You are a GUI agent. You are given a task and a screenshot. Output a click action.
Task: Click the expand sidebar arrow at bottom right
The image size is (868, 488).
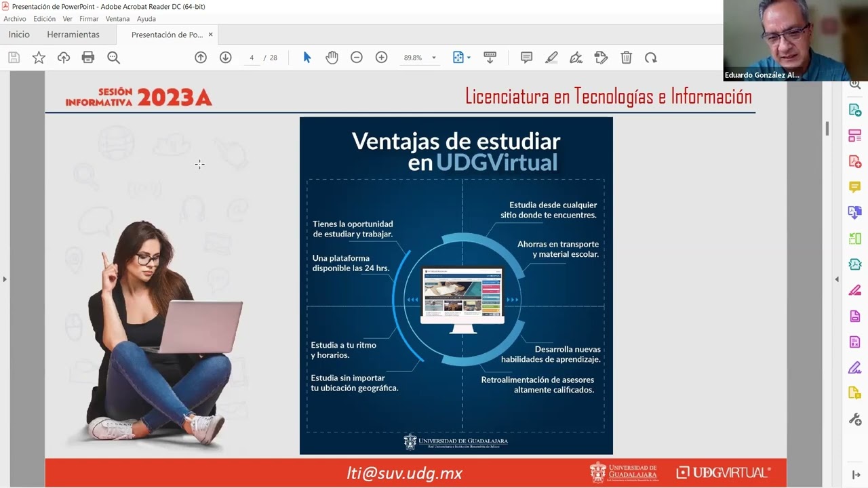click(x=856, y=475)
